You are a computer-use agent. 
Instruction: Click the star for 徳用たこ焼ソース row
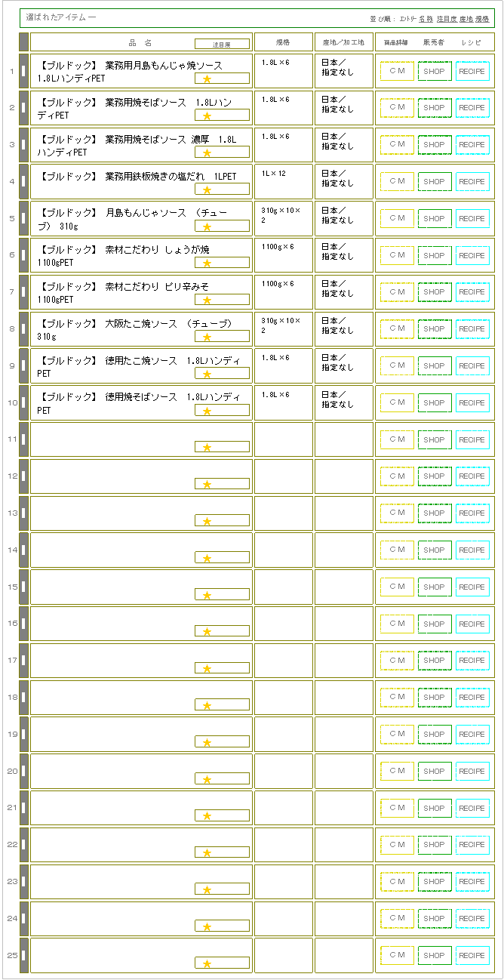point(207,374)
